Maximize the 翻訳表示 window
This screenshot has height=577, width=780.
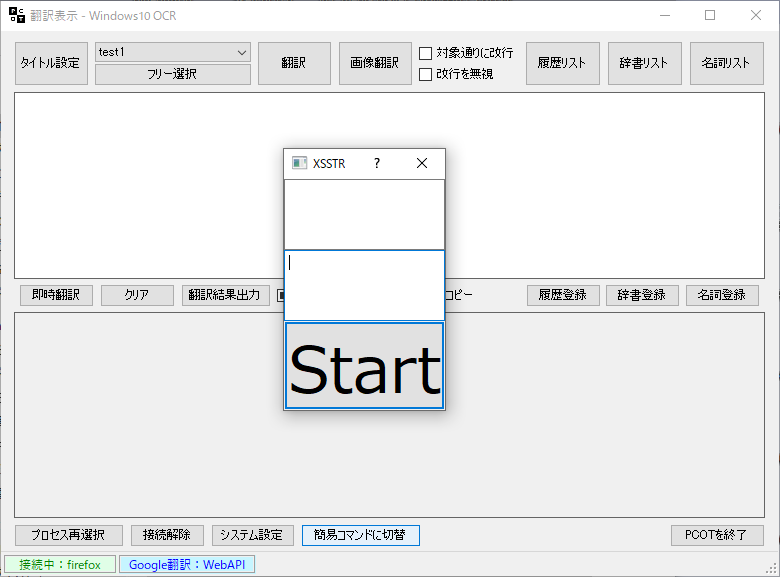(710, 15)
